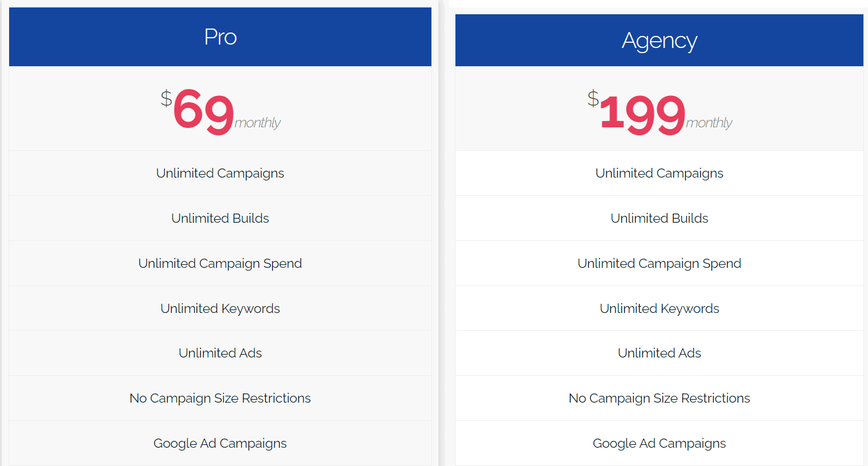
Task: Select Unlimited Keywords in Pro plan
Action: [x=220, y=308]
